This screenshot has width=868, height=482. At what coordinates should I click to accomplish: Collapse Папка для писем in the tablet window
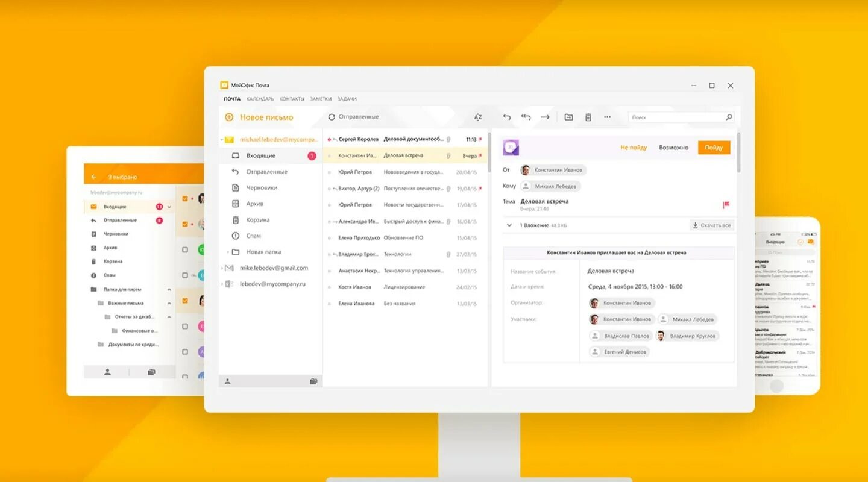click(x=169, y=290)
